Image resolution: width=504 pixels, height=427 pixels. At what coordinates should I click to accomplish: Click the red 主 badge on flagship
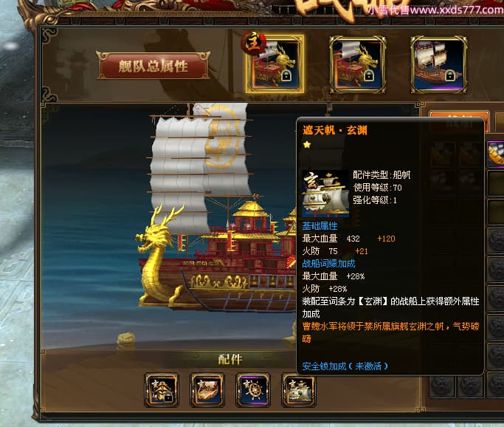click(254, 44)
